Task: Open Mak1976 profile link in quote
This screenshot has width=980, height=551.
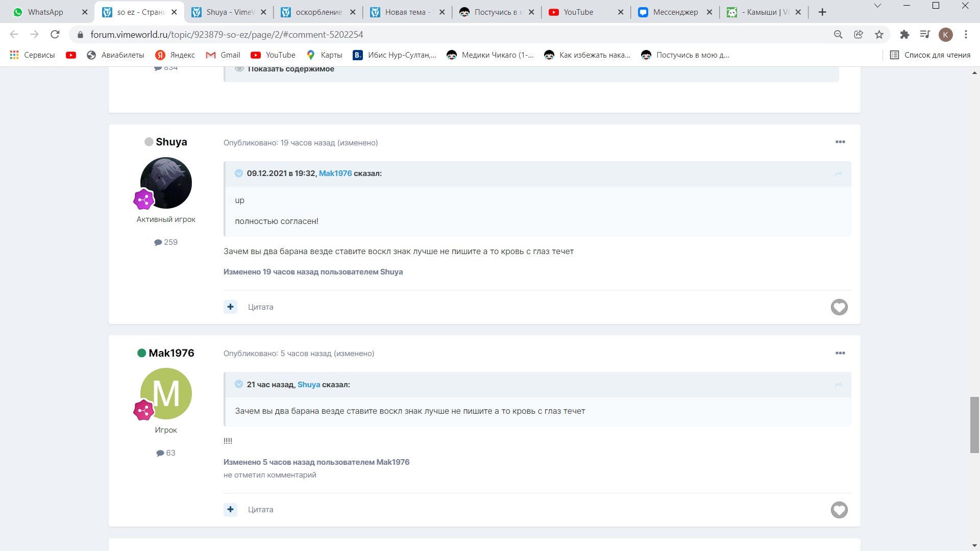Action: click(335, 173)
